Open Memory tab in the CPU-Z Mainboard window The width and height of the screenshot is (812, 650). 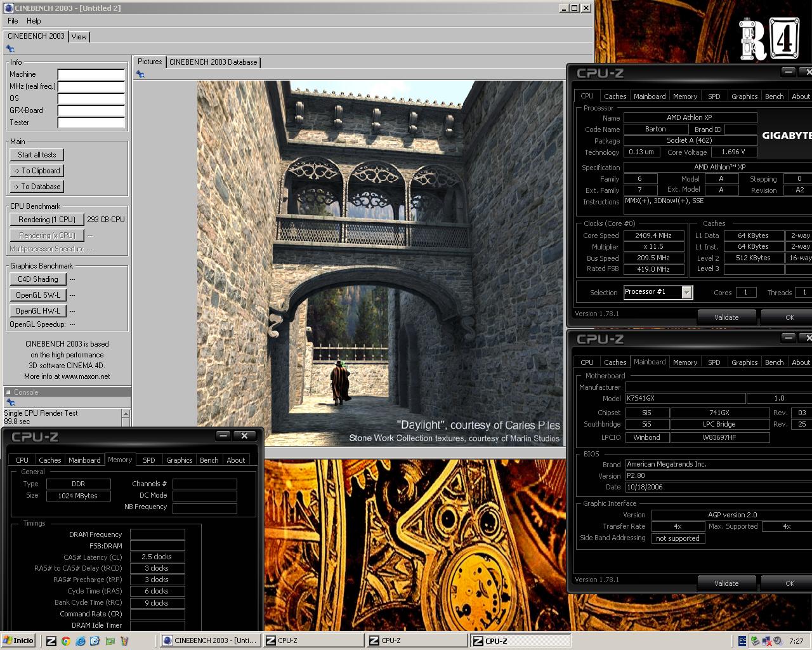point(685,362)
